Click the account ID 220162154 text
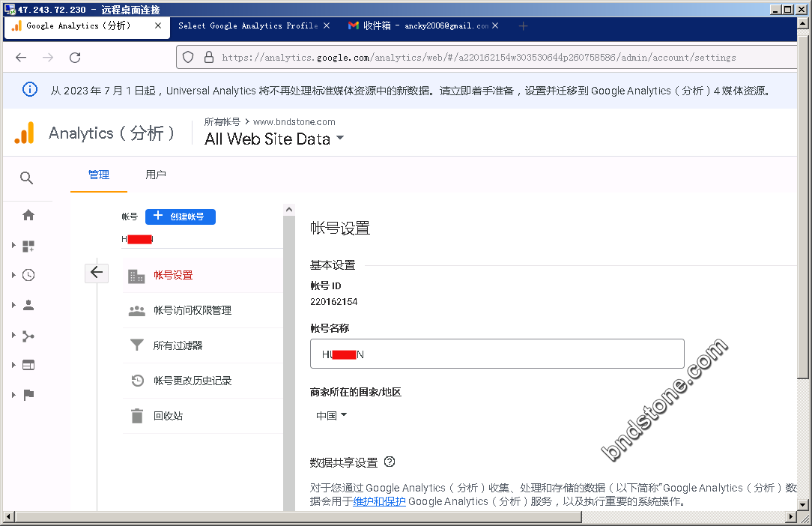The height and width of the screenshot is (526, 812). click(334, 302)
